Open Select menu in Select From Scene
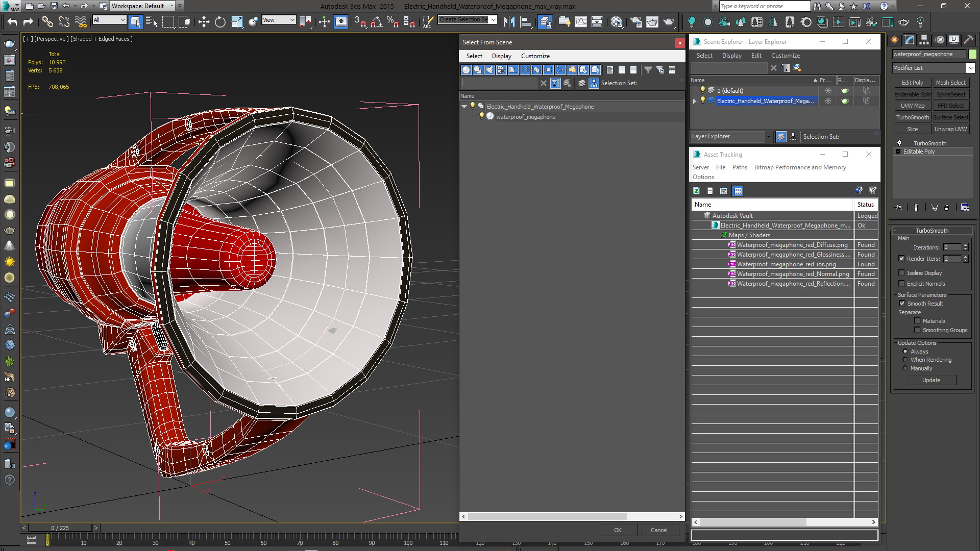980x551 pixels. coord(474,56)
